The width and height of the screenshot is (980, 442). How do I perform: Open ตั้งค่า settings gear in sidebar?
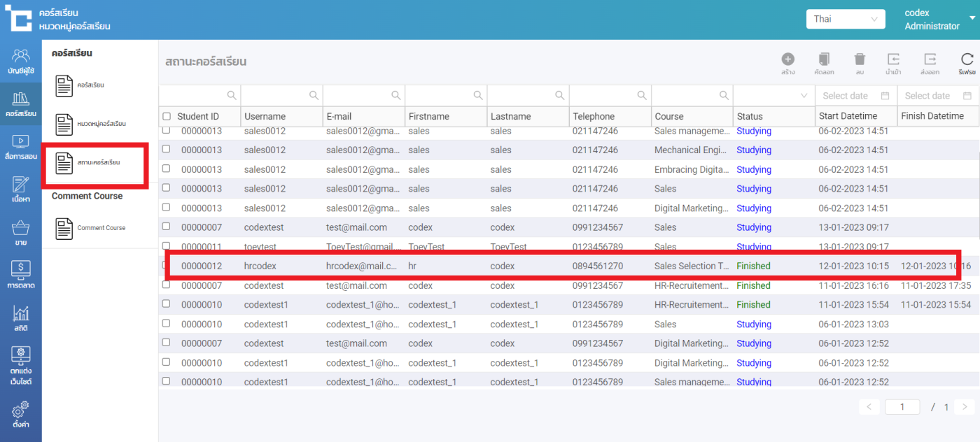[x=21, y=414]
